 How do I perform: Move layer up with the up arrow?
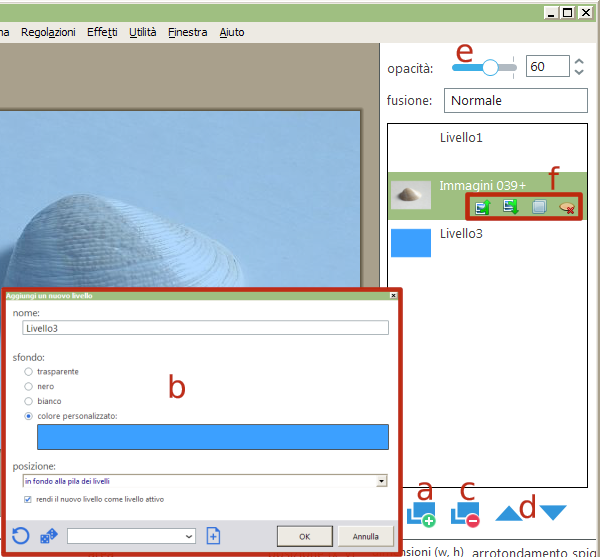tap(511, 513)
